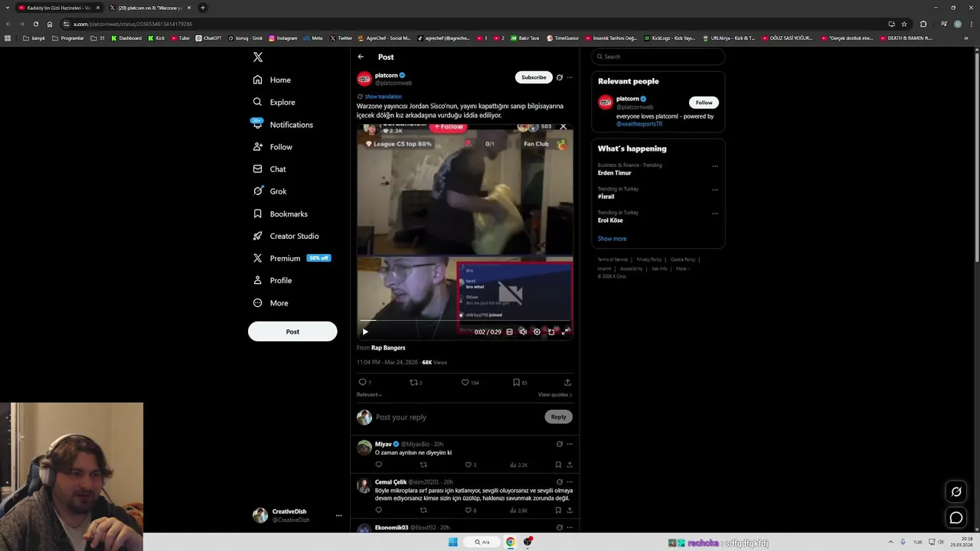Go back with the arrow beside Post
Viewport: 980px width, 551px height.
(361, 57)
